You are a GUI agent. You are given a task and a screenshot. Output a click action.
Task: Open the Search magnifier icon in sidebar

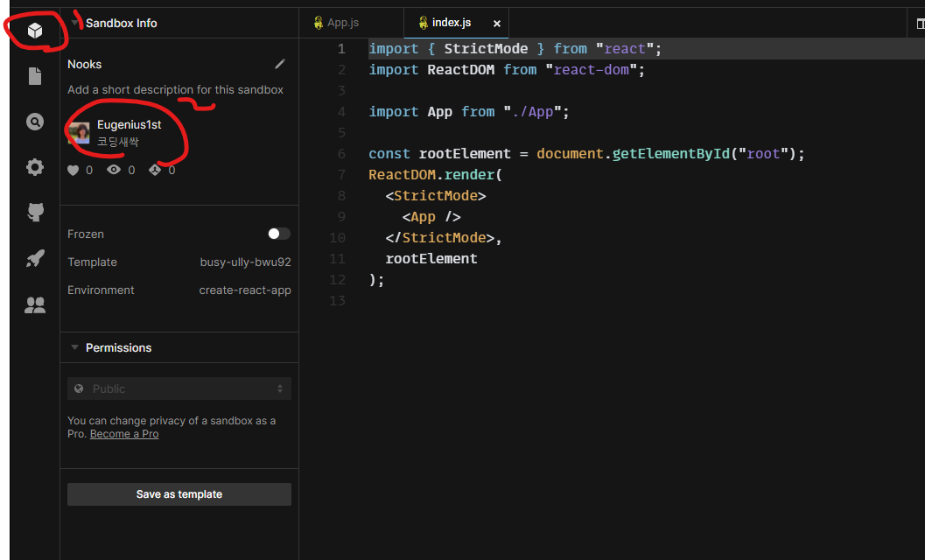point(35,122)
